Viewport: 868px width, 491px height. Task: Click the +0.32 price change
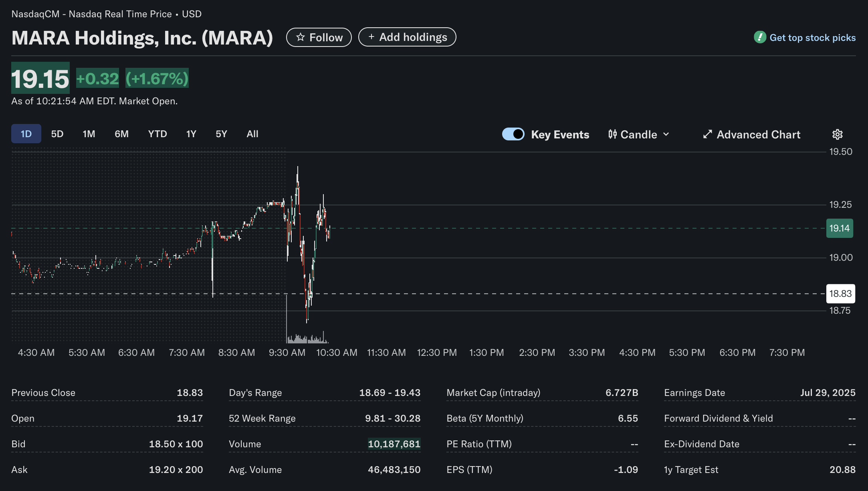pos(97,79)
